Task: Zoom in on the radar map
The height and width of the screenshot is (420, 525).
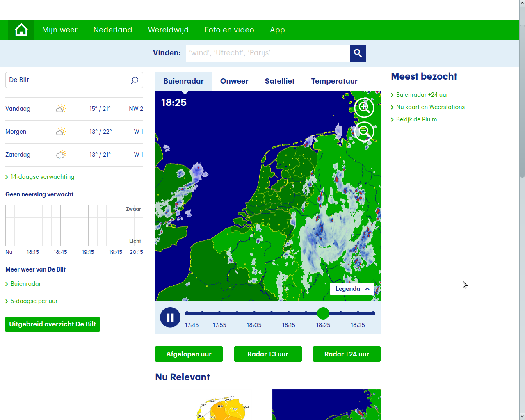Action: pyautogui.click(x=364, y=108)
